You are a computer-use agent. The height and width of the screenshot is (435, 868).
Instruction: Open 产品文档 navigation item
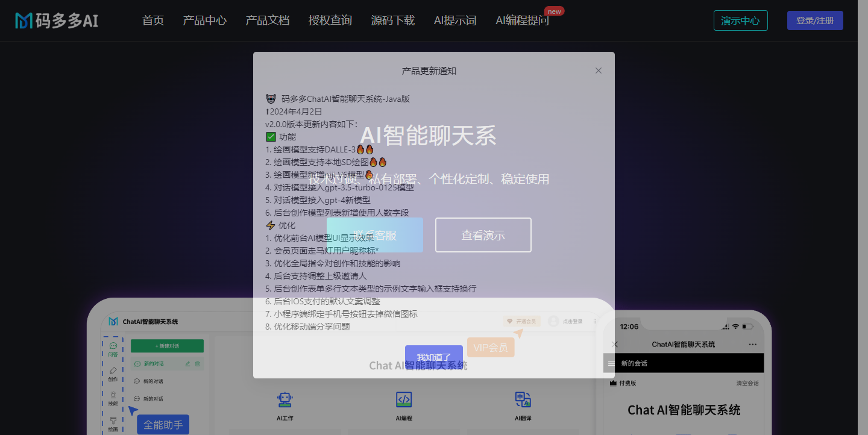268,20
